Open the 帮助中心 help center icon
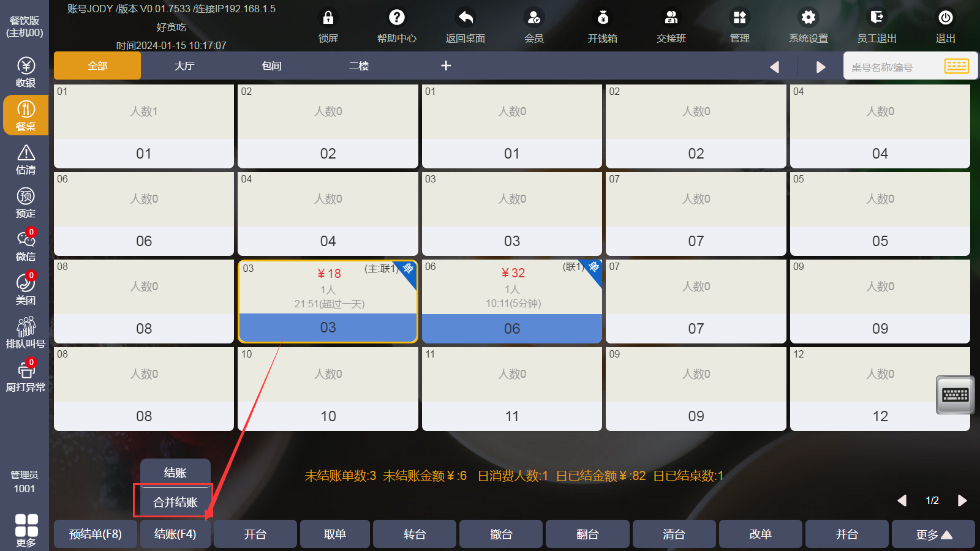 (397, 26)
